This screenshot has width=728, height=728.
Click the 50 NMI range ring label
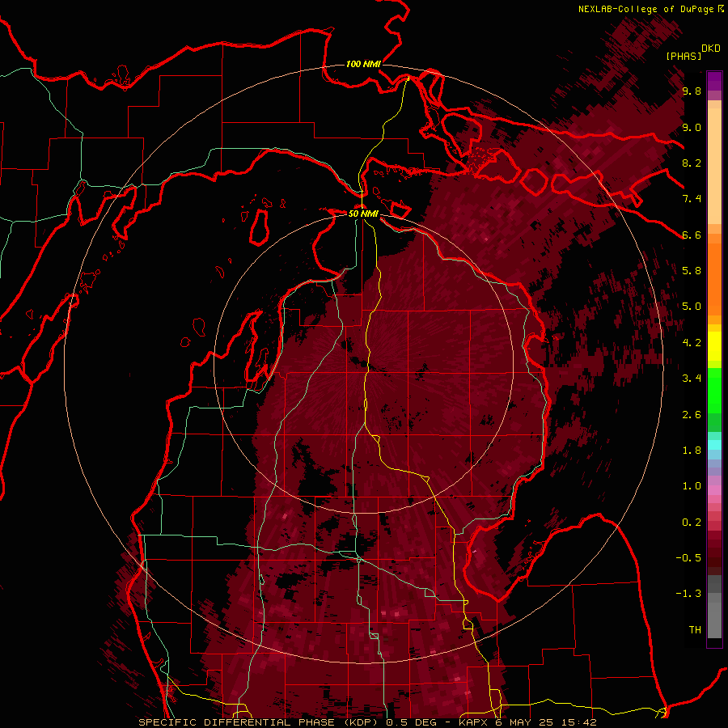point(363,214)
